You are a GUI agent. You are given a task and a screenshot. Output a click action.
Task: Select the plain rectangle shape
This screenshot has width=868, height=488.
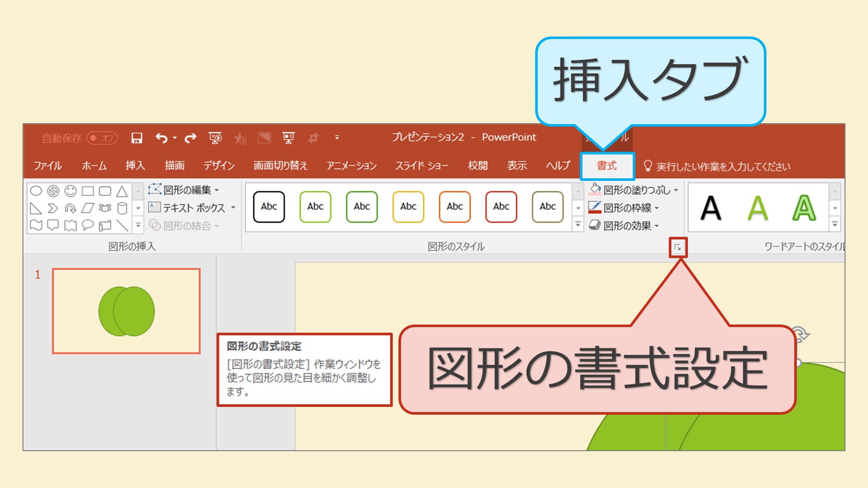(x=88, y=191)
